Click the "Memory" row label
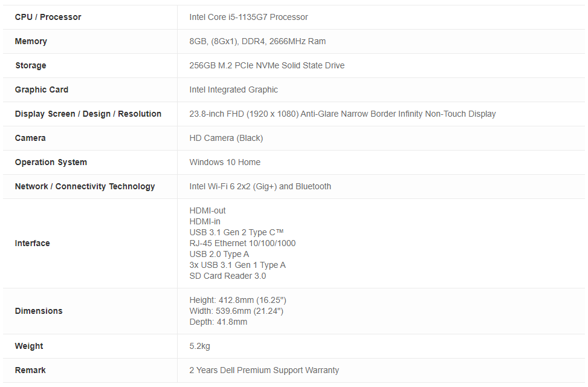 pos(31,41)
